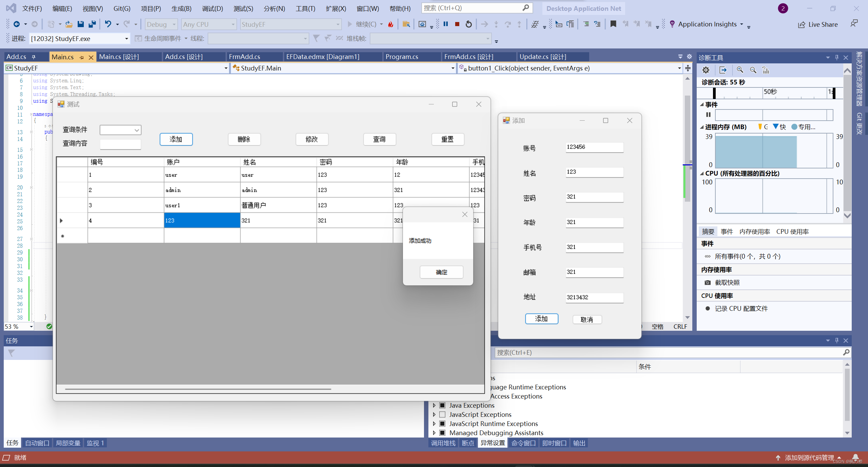The width and height of the screenshot is (868, 467).
Task: Open the 进程 StudyEF.exe dropdown
Action: point(126,39)
